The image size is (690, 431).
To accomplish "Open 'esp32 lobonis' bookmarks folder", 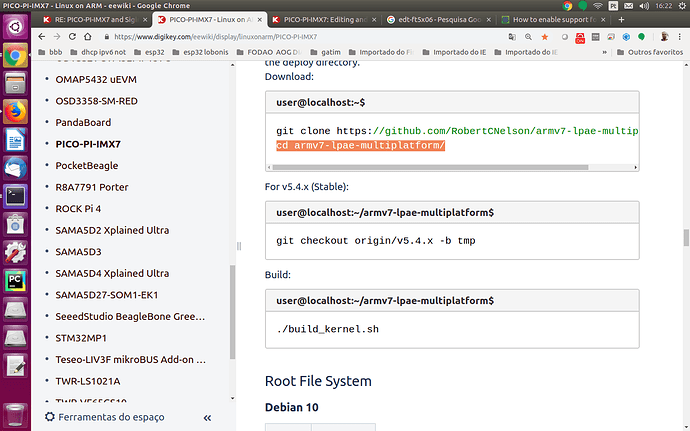I will (x=201, y=52).
